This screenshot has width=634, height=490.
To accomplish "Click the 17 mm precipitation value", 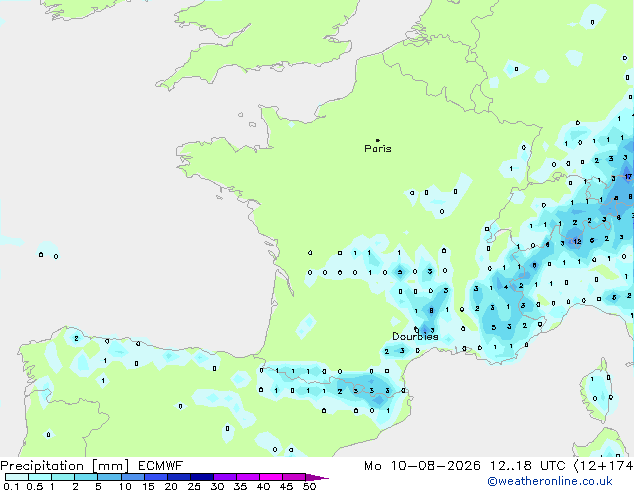I will tap(628, 177).
